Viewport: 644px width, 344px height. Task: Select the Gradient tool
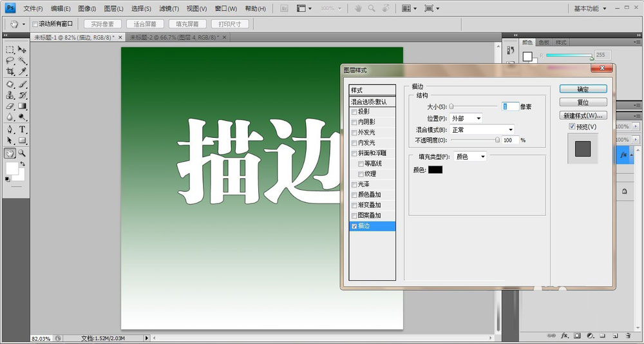tap(22, 106)
